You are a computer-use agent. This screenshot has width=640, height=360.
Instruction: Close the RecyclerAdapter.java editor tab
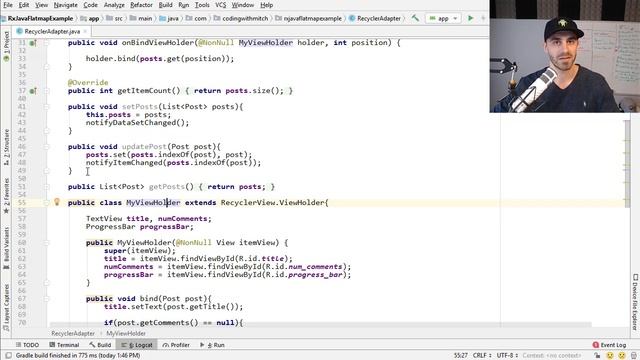85,31
